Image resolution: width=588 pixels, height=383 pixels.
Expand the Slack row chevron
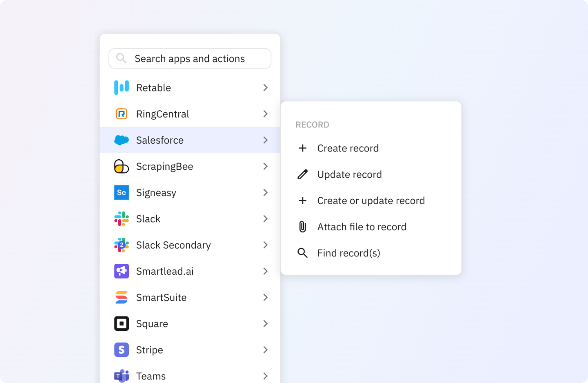coord(265,218)
